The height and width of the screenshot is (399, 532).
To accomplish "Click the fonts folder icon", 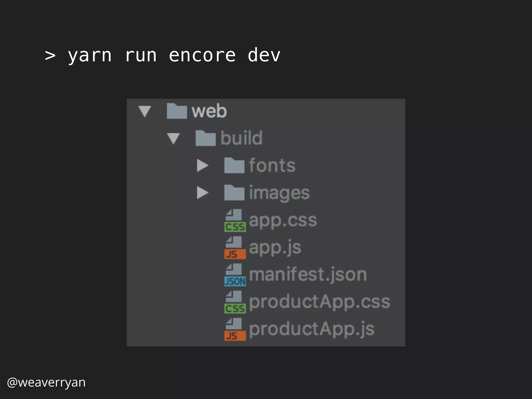I will [x=234, y=165].
